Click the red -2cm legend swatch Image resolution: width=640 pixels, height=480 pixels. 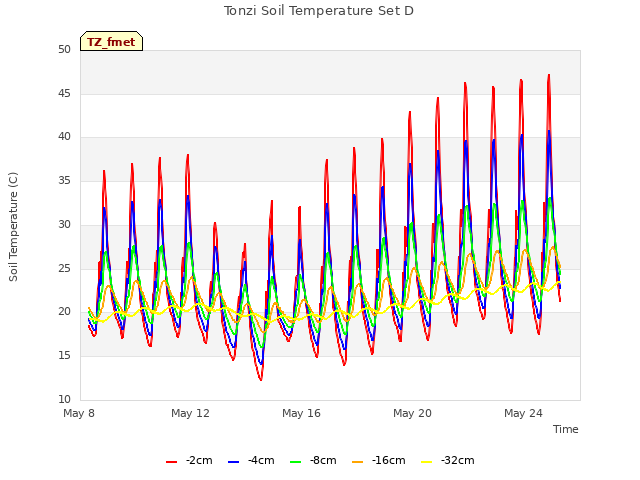click(171, 462)
